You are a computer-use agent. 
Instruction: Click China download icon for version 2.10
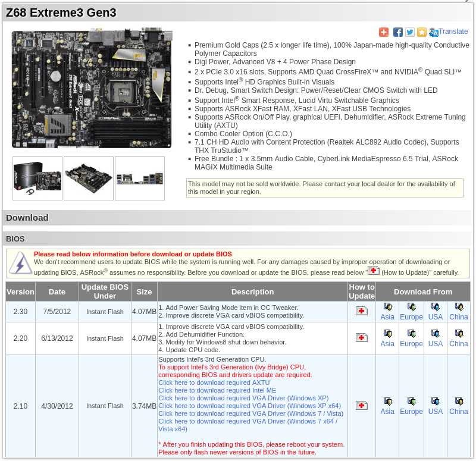[x=459, y=402]
